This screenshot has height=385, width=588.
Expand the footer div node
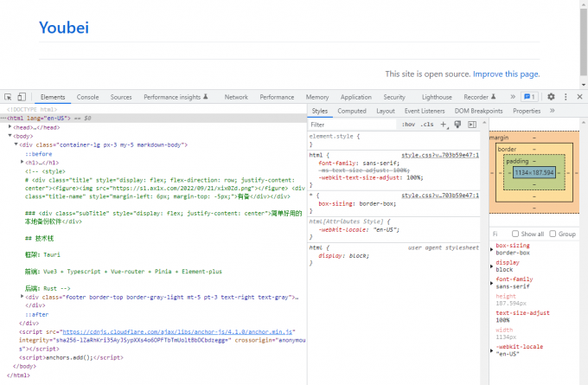pyautogui.click(x=22, y=297)
